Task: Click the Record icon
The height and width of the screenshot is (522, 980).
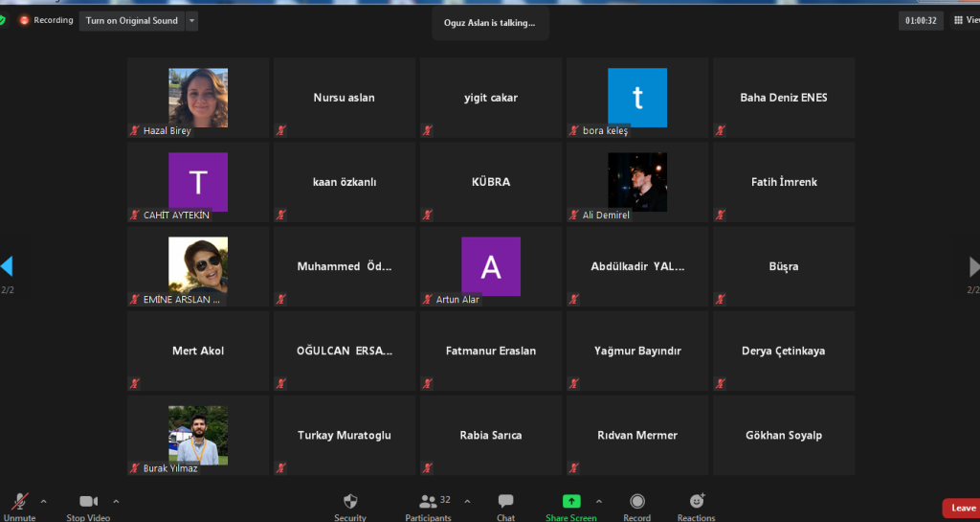Action: tap(637, 501)
